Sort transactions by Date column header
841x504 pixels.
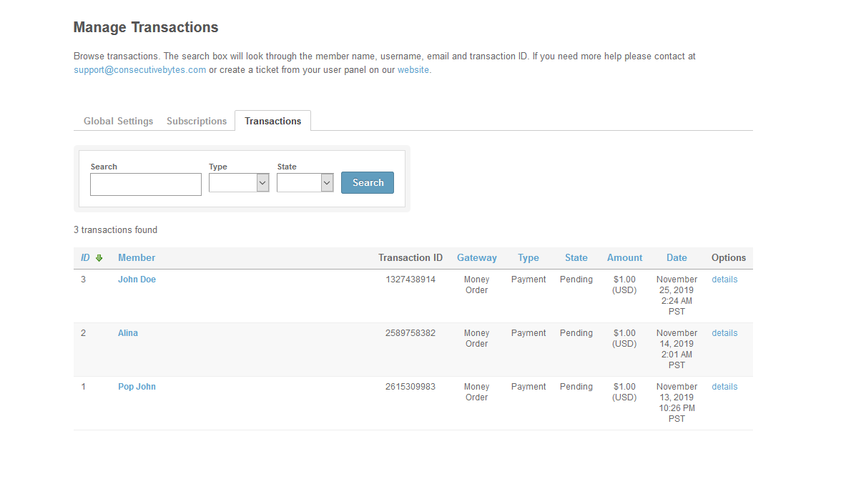click(677, 258)
